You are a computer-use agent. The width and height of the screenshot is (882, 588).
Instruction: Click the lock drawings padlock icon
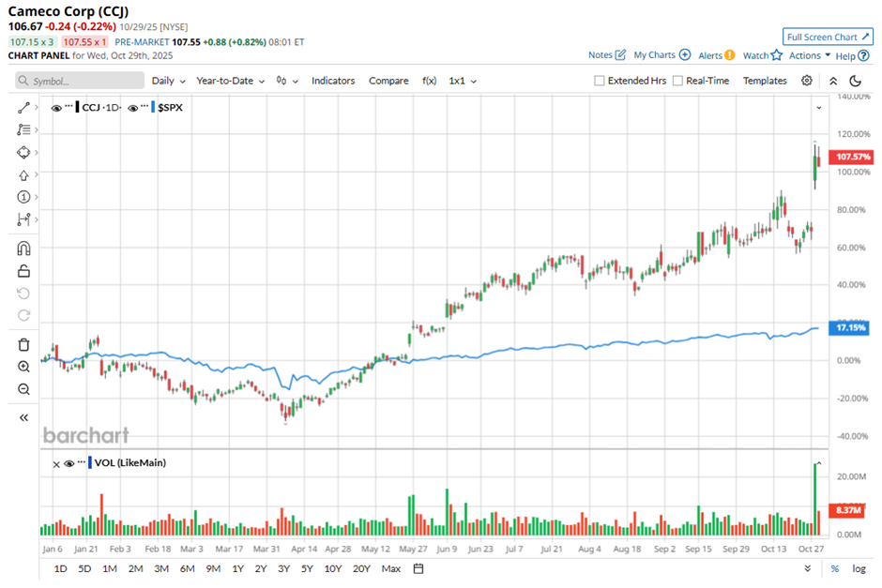click(24, 271)
